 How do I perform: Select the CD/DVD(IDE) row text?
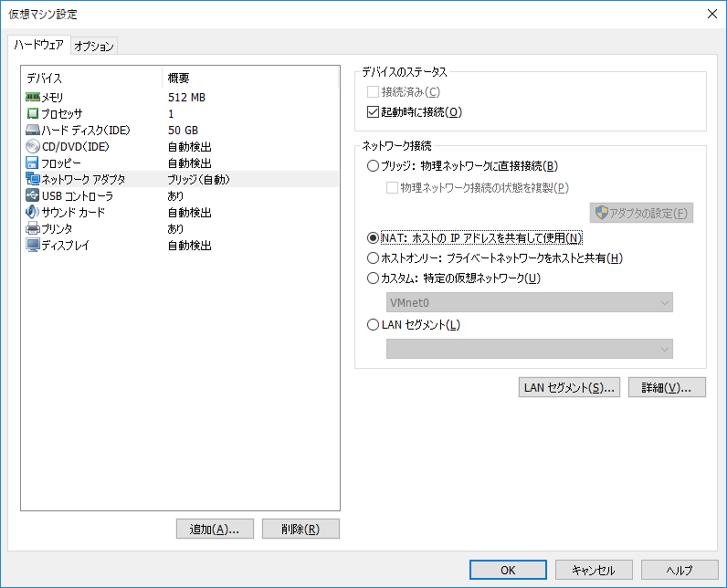(76, 146)
